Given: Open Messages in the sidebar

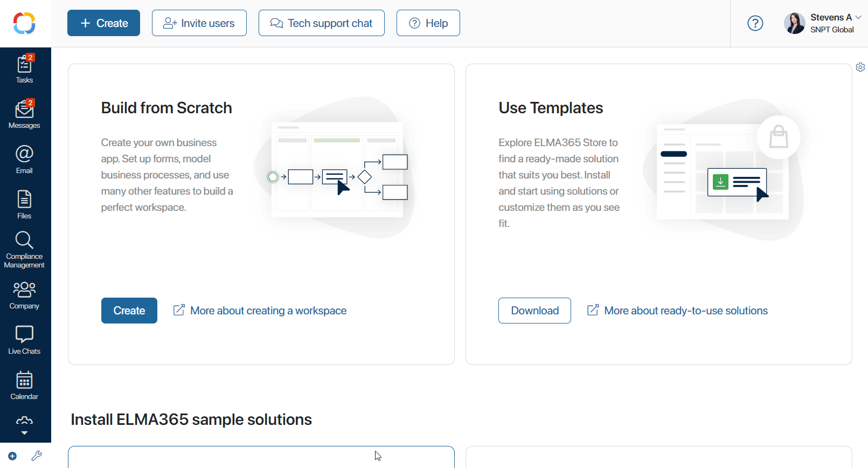Looking at the screenshot, I should point(24,114).
